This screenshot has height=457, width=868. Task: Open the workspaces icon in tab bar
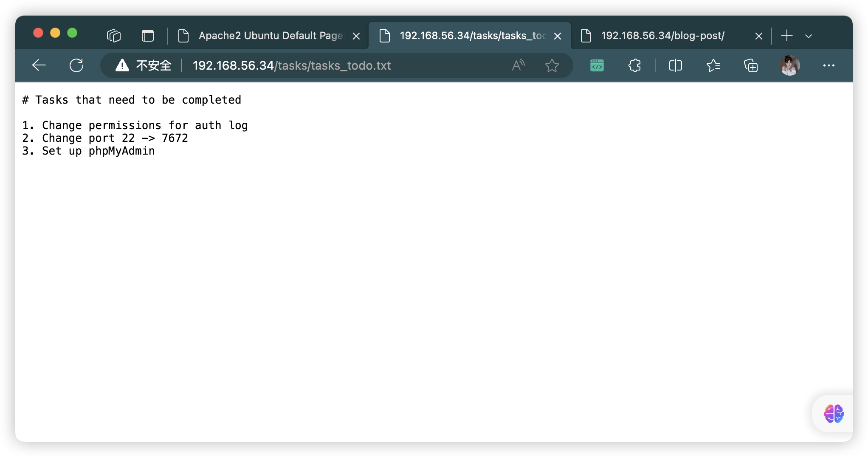click(x=114, y=36)
